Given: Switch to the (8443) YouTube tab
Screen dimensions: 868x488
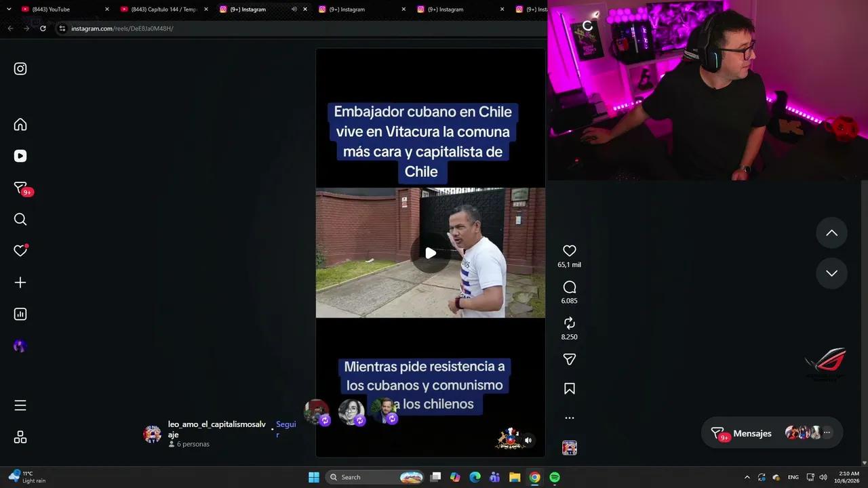Looking at the screenshot, I should (61, 9).
